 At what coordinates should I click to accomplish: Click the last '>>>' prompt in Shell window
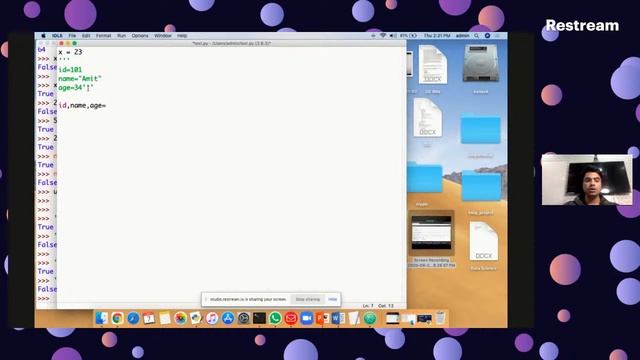(43, 298)
